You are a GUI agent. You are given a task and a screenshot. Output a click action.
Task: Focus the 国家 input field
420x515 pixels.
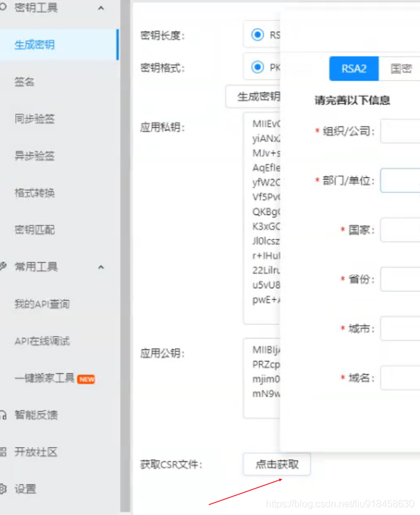click(x=400, y=230)
